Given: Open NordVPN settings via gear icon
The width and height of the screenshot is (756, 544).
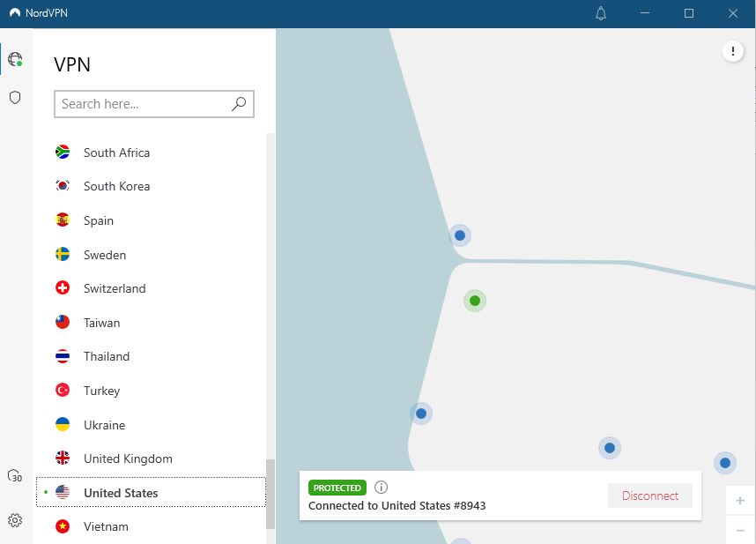Looking at the screenshot, I should pyautogui.click(x=14, y=521).
